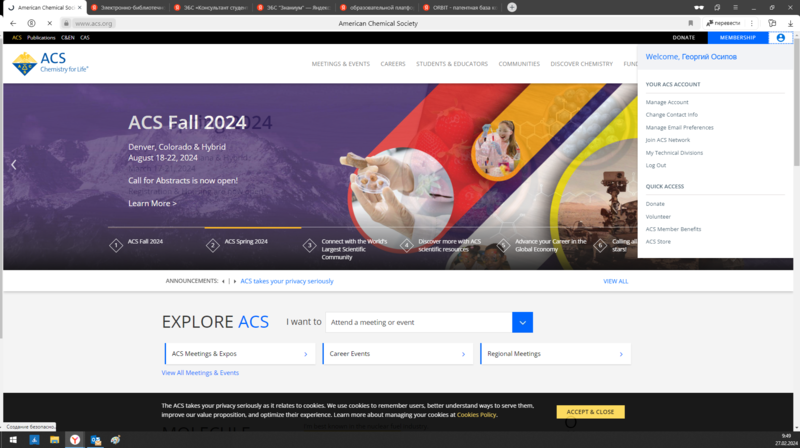Click the browser back arrow
The width and height of the screenshot is (800, 448).
13,23
